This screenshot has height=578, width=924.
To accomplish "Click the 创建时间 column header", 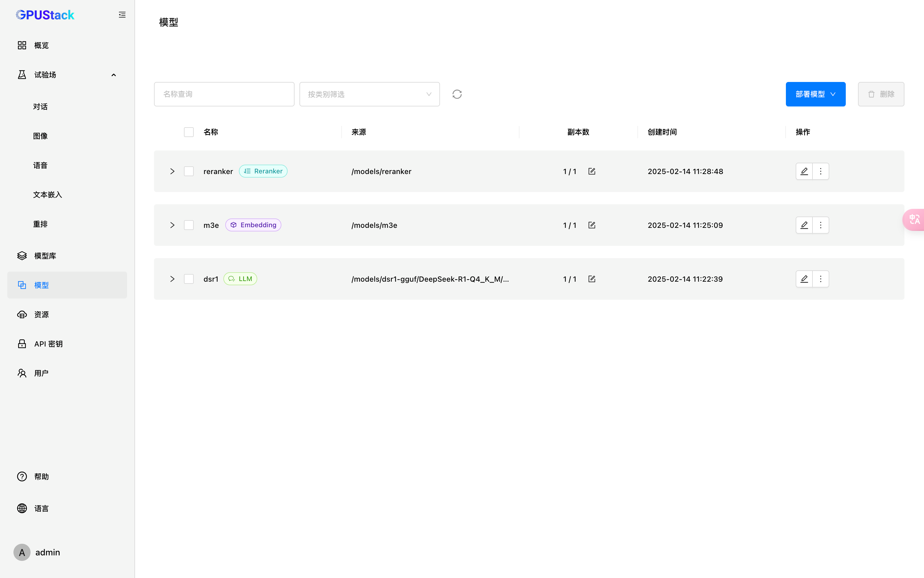I will (662, 132).
